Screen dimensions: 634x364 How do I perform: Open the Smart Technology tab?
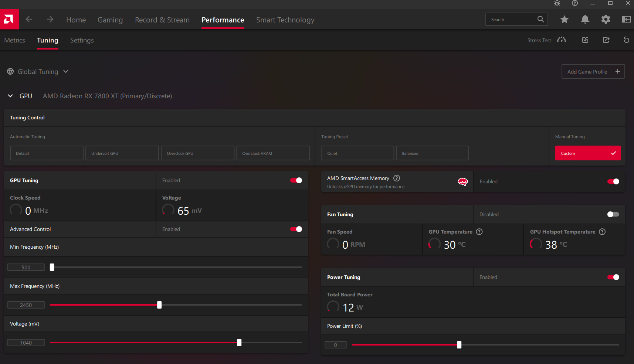pyautogui.click(x=285, y=20)
